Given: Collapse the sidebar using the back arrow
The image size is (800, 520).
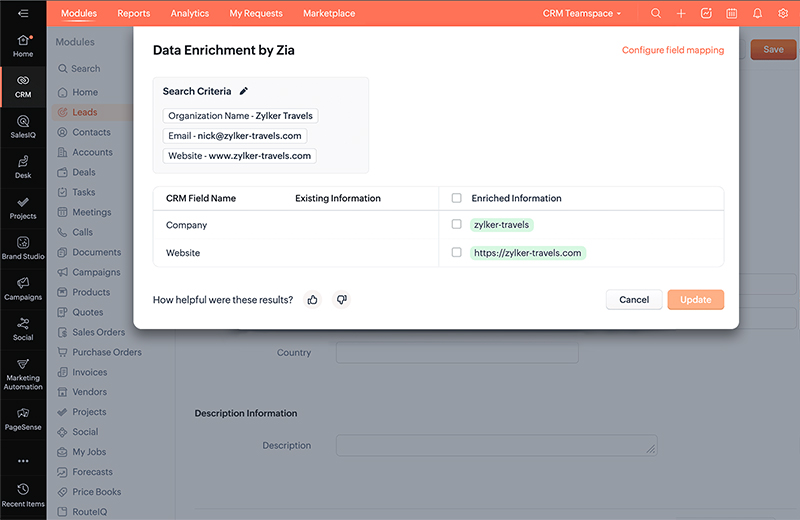Looking at the screenshot, I should [23, 14].
